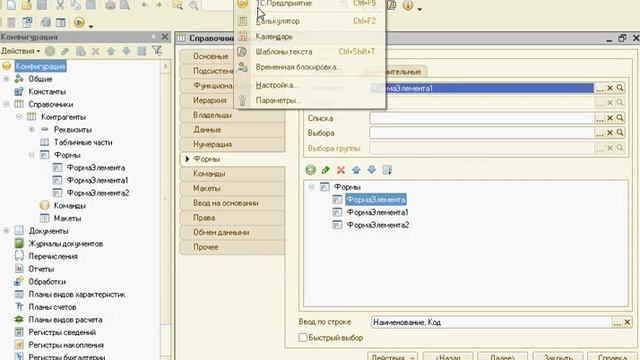Select Регистры сведений in the configuration tree
Screen dimensions: 640x360
click(62, 332)
